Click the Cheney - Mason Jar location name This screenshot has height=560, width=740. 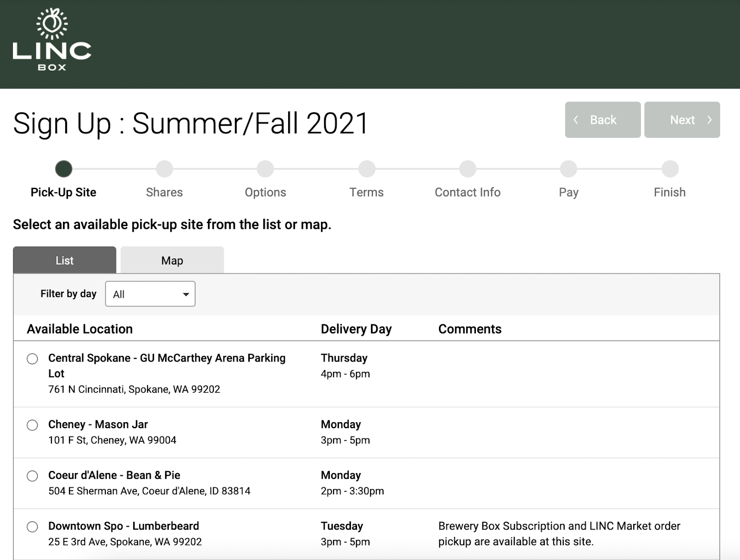(x=98, y=425)
